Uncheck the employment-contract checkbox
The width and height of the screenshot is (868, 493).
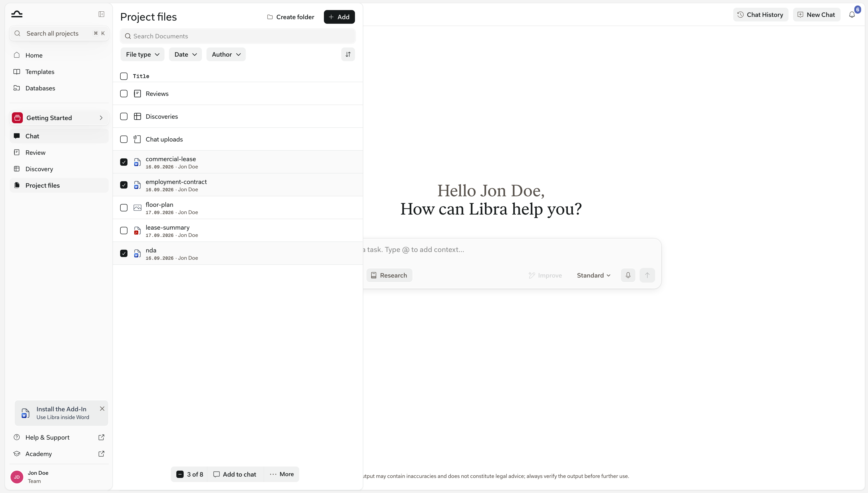124,185
